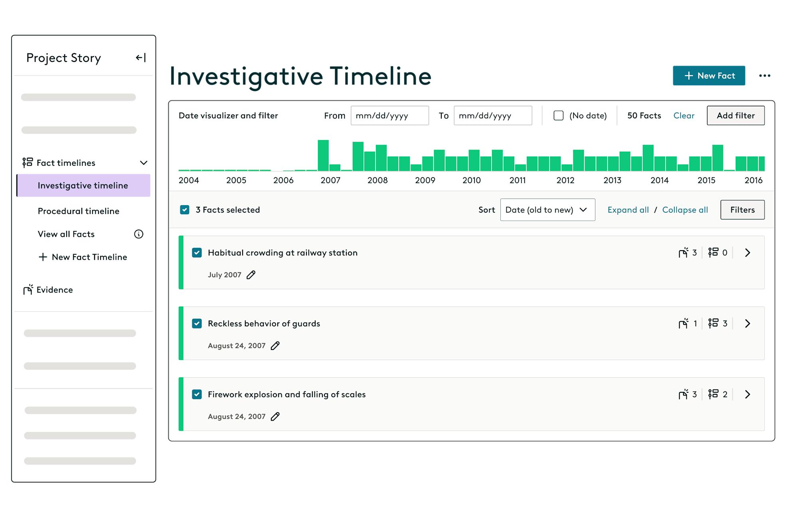Open Evidence section in sidebar

point(55,290)
